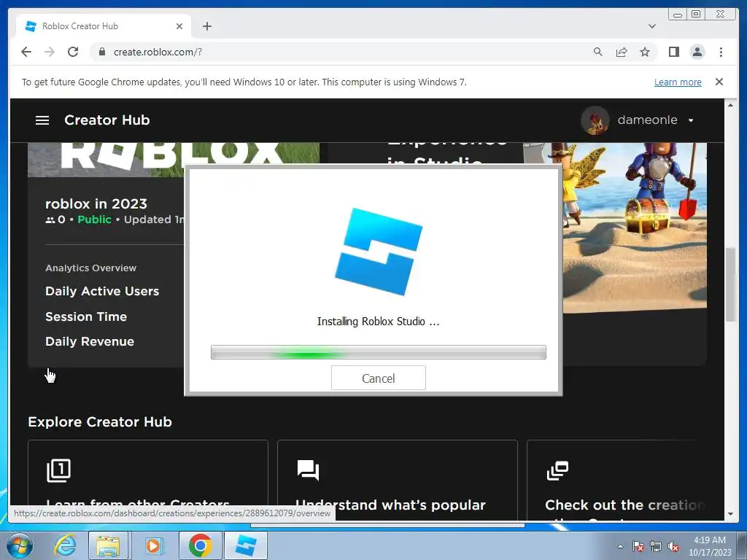The width and height of the screenshot is (747, 560).
Task: Click the Roblox Studio logo in installer
Action: 379,252
